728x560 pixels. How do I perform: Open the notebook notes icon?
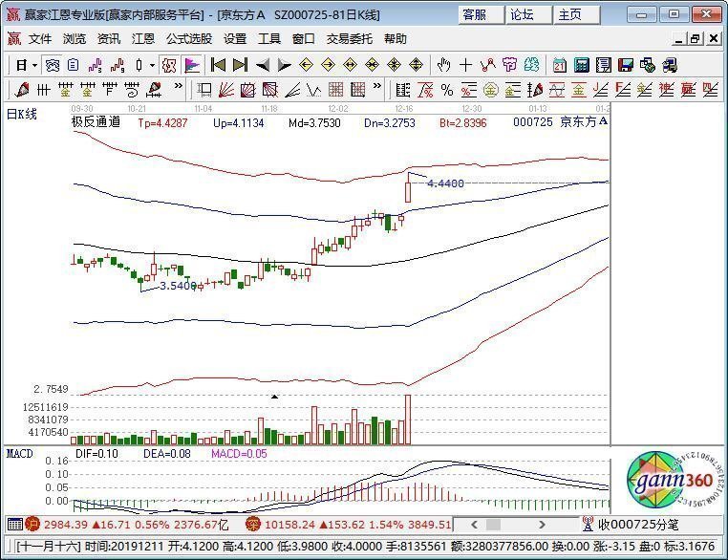point(604,65)
